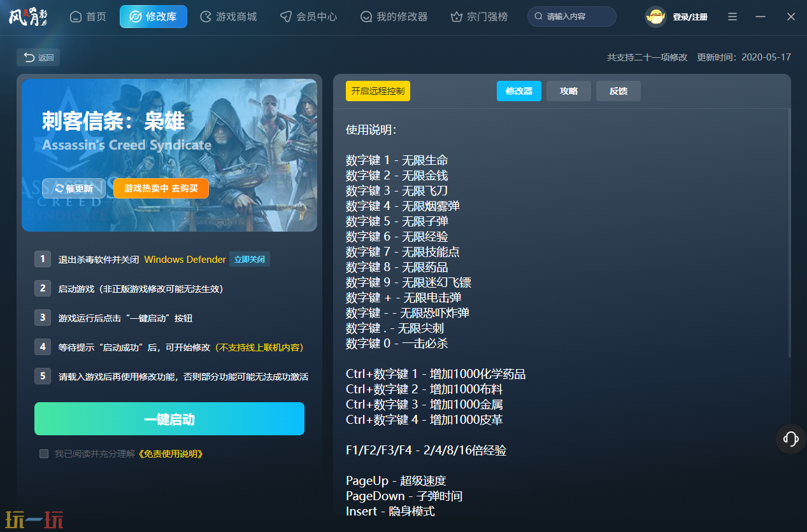Click Ctrl+数字键 4 增加1000皮革 line
This screenshot has width=807, height=532.
coord(424,420)
